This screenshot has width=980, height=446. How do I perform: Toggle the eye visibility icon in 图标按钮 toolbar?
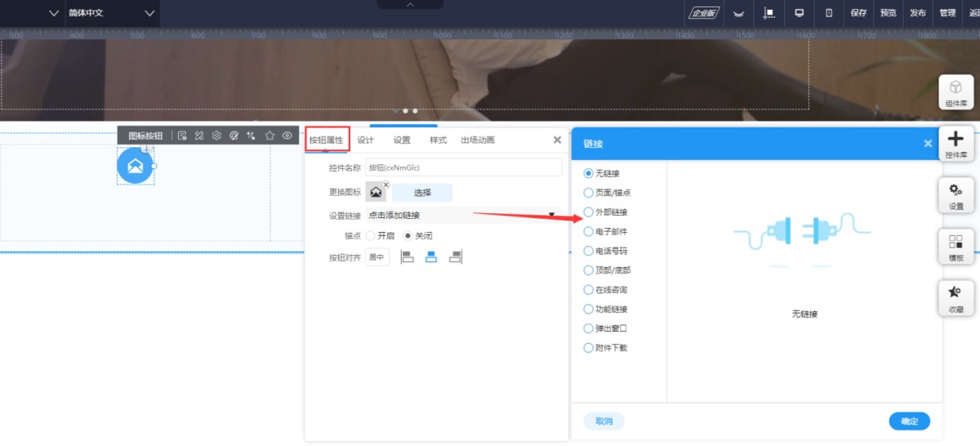coord(287,136)
